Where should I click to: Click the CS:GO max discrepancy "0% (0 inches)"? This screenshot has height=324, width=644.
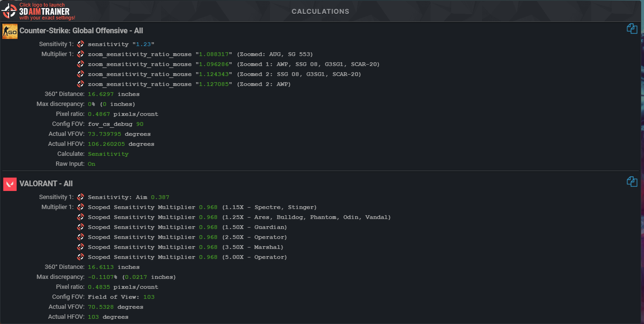(x=112, y=104)
